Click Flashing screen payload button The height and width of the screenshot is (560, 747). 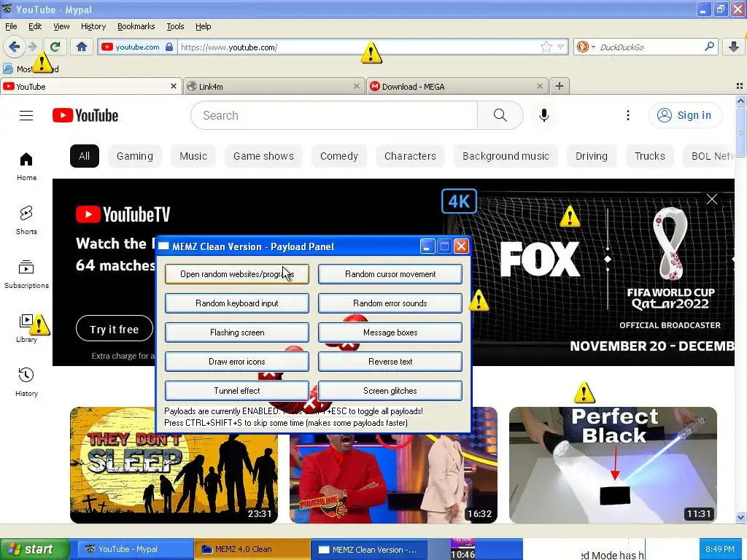pos(237,332)
